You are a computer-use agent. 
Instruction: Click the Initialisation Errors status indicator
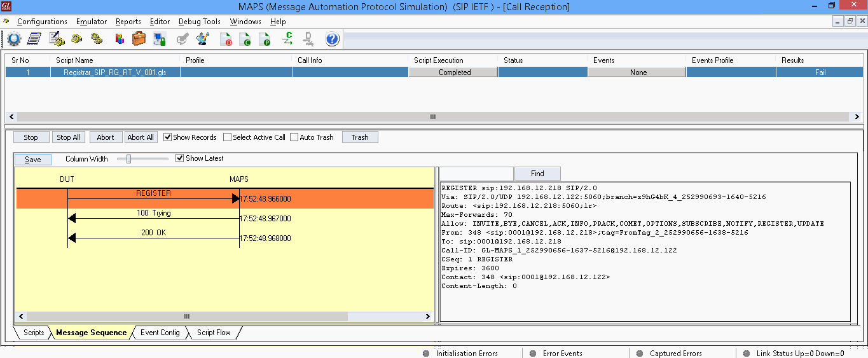pos(462,354)
